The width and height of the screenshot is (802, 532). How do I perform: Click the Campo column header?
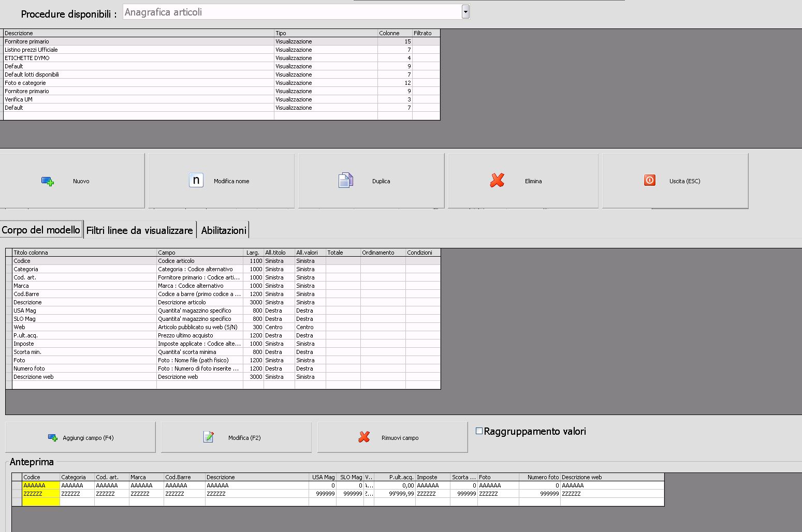(200, 253)
